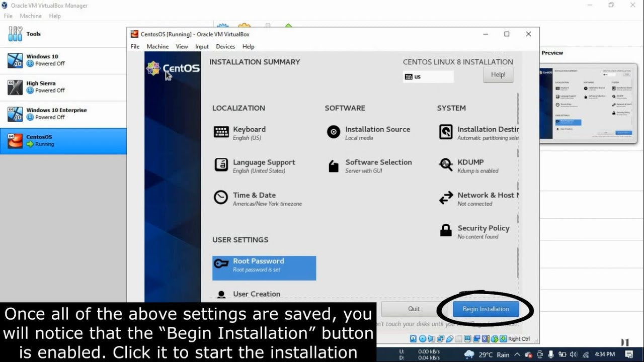Click LOCALIZATION section heading
The image size is (644, 362).
click(x=238, y=108)
